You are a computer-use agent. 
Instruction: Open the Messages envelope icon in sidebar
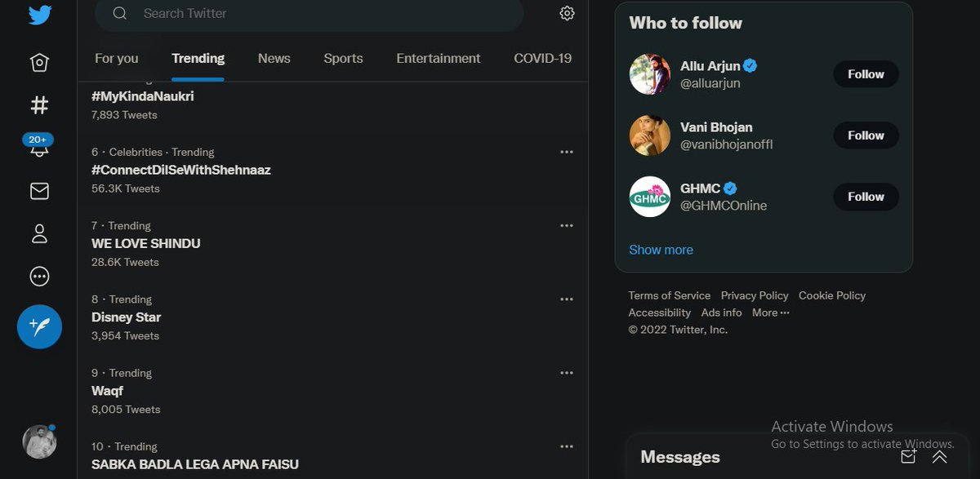pyautogui.click(x=39, y=191)
